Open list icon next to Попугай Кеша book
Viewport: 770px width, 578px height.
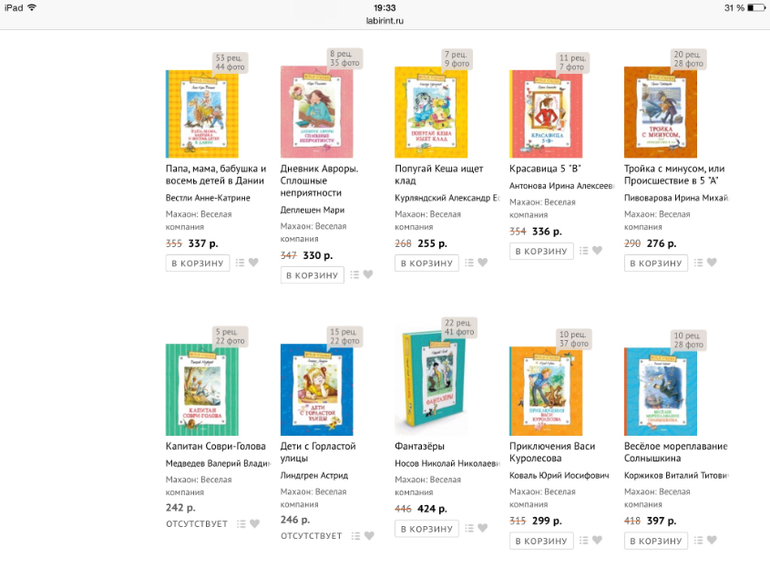coord(469,263)
